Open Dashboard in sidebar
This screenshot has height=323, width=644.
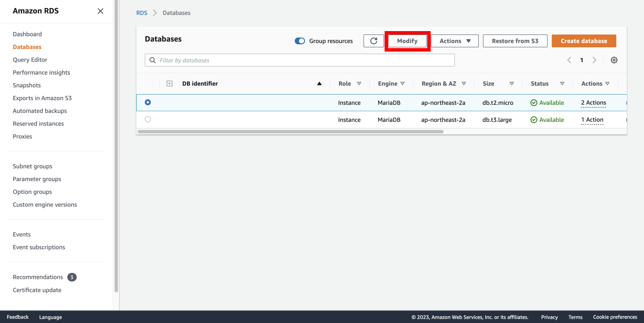[27, 34]
